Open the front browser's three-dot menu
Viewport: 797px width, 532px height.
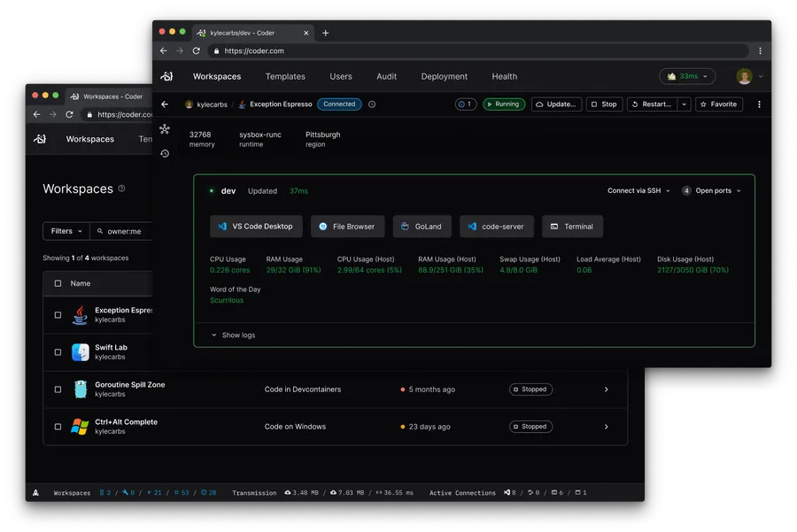click(760, 50)
